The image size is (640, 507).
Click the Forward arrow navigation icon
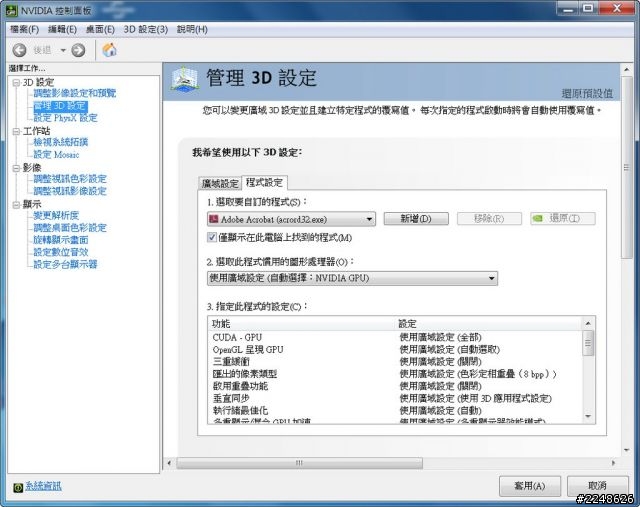click(78, 50)
